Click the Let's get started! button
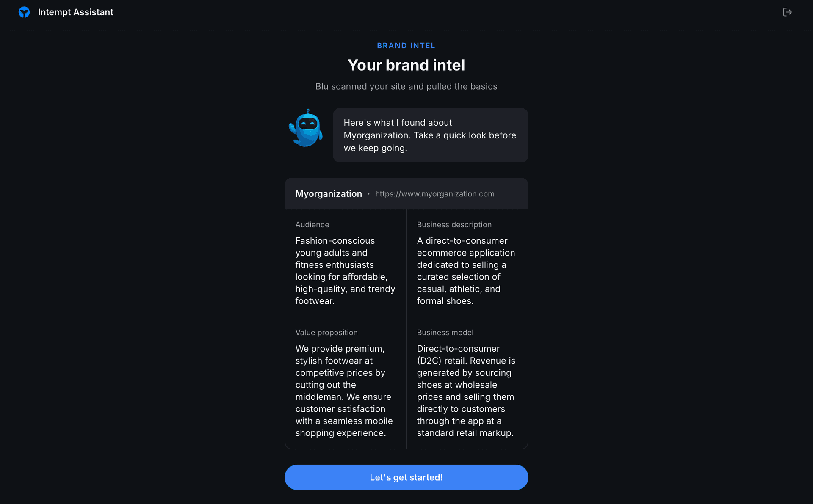This screenshot has height=504, width=813. [406, 477]
